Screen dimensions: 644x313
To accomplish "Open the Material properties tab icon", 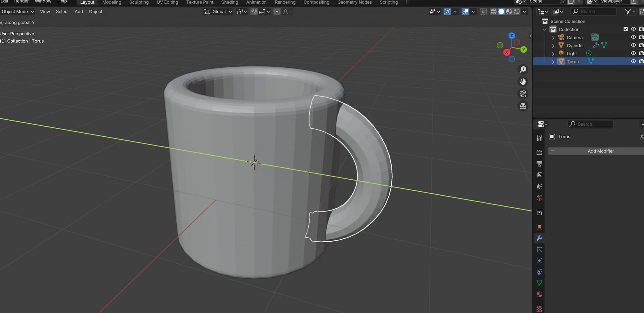I will click(x=539, y=295).
